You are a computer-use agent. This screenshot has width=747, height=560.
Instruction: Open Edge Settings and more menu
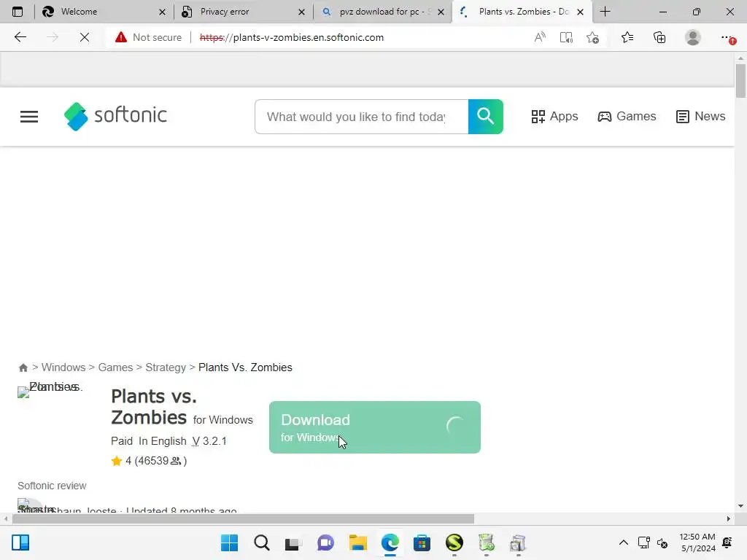(727, 37)
